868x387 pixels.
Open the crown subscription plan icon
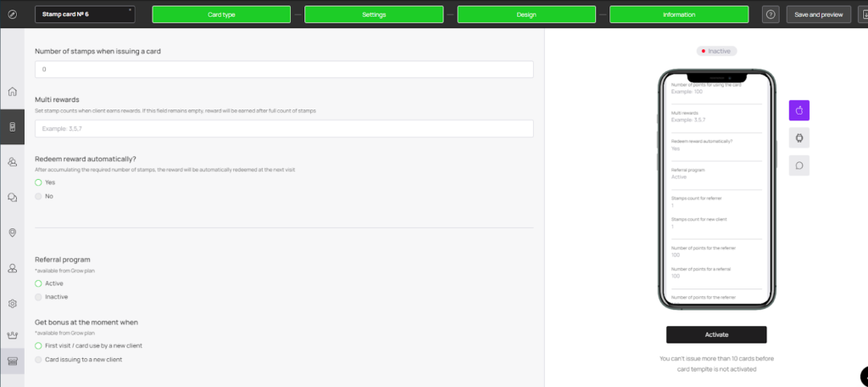12,335
